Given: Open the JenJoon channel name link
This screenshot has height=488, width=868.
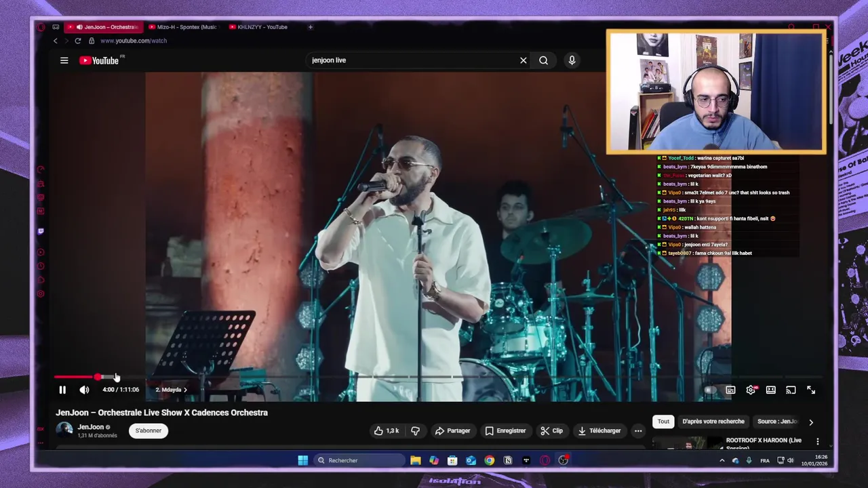Looking at the screenshot, I should click(91, 427).
